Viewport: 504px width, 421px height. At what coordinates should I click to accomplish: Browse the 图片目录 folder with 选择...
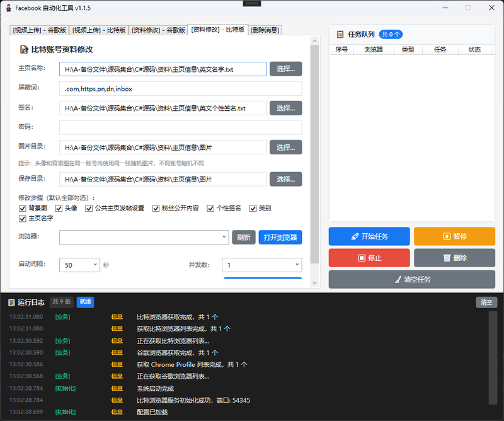(x=286, y=147)
